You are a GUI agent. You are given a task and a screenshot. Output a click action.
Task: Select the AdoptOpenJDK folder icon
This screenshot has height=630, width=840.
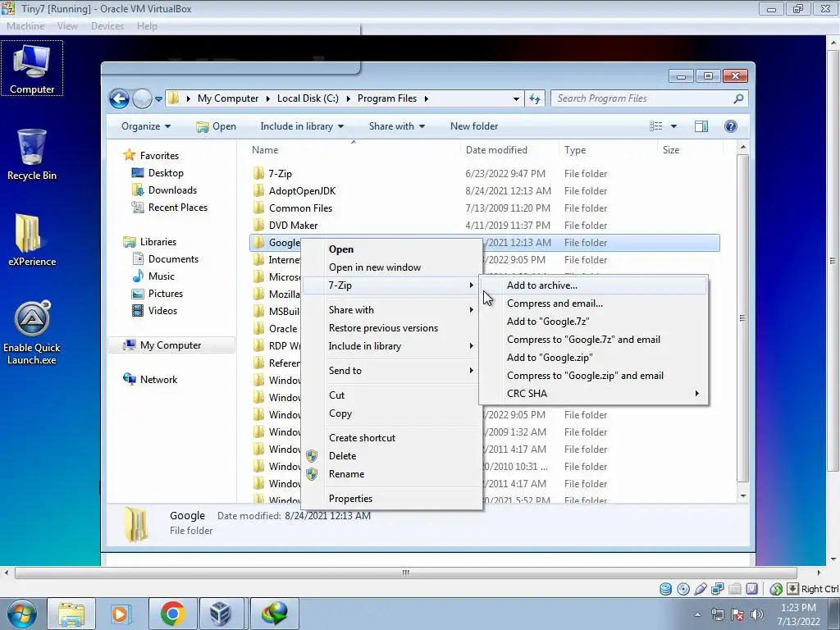[x=258, y=190]
